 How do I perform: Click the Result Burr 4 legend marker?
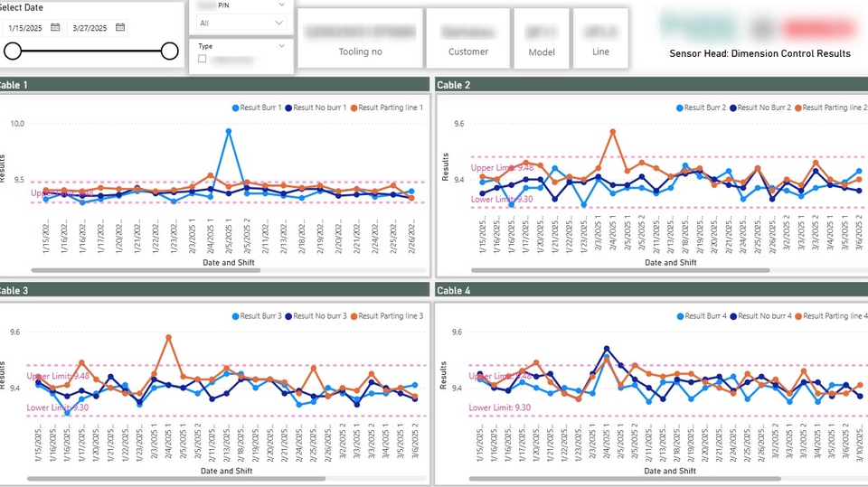679,316
